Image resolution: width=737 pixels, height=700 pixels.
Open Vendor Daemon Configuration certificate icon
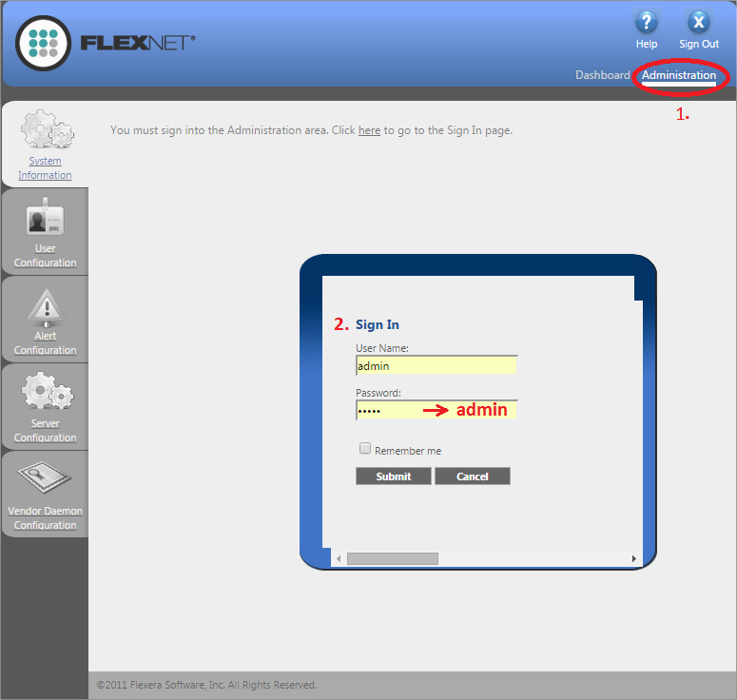click(45, 479)
